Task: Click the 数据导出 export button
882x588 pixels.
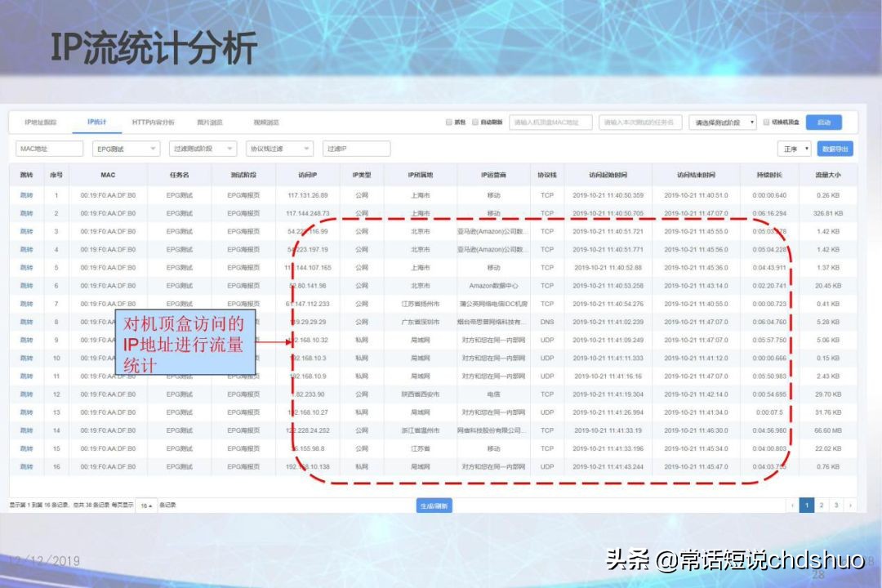Action: (x=835, y=149)
